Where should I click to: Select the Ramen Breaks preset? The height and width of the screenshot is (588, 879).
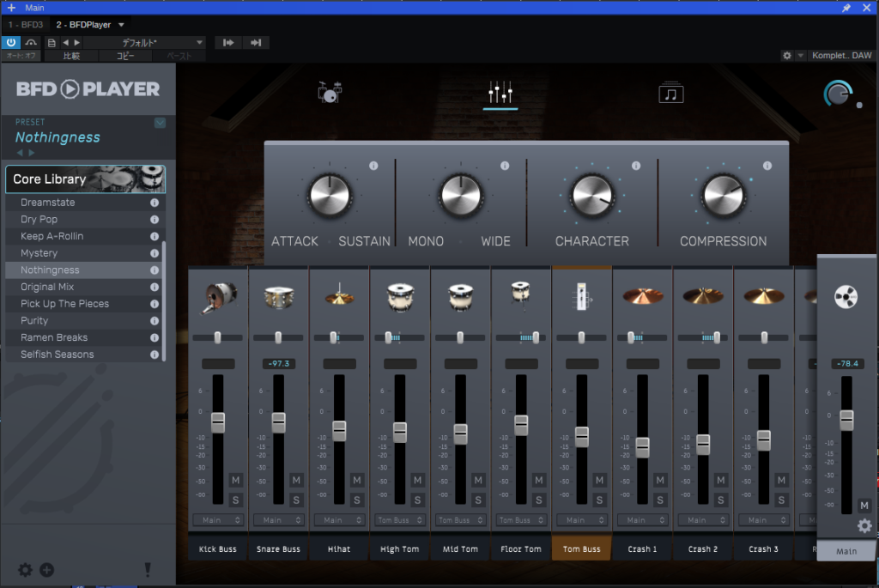click(54, 337)
